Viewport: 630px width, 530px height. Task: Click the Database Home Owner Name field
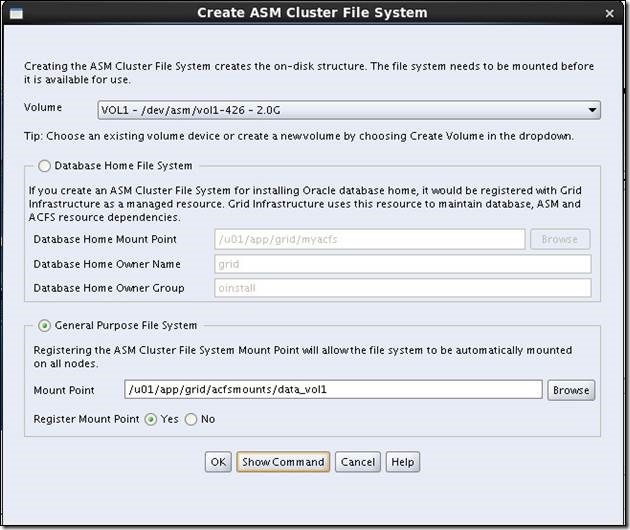pos(401,264)
